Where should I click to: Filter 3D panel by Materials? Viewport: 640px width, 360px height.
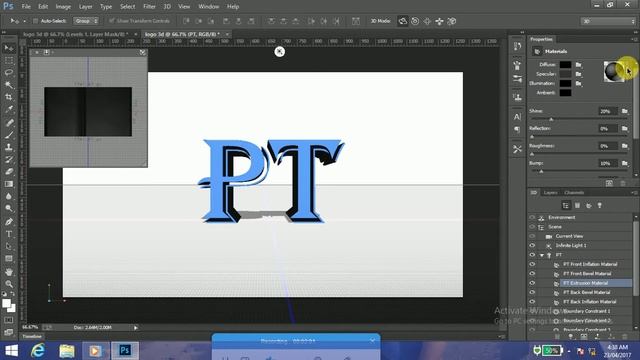tap(589, 205)
